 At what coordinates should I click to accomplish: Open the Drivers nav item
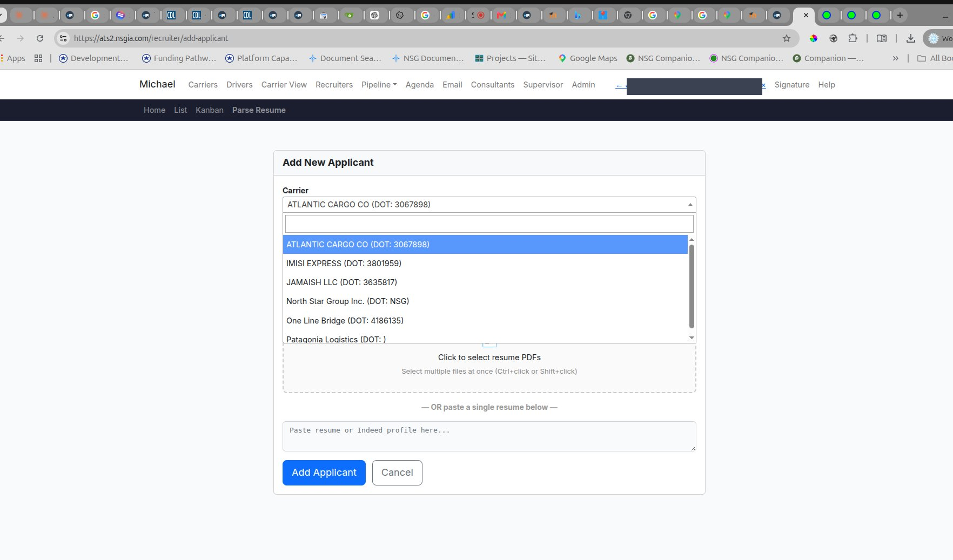[239, 85]
